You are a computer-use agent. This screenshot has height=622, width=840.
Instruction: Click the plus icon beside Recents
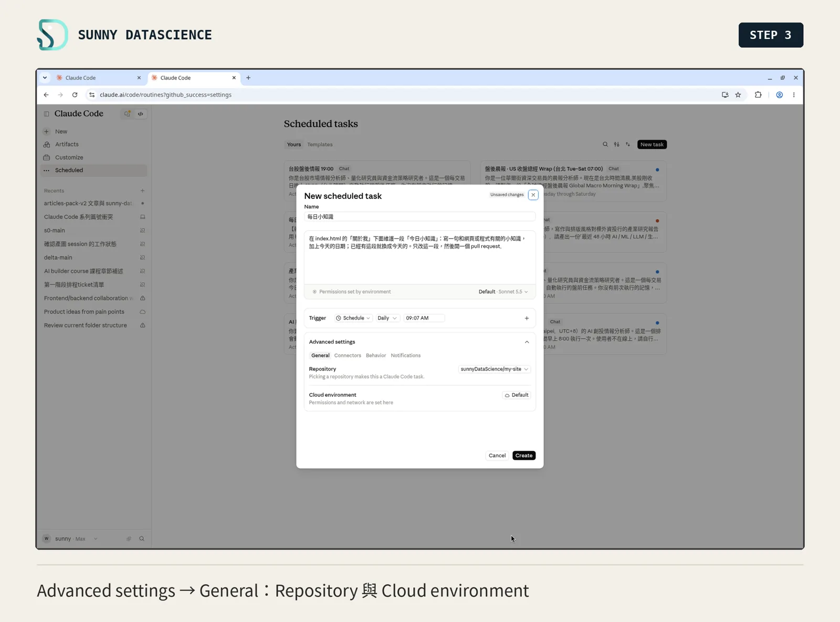click(x=142, y=191)
